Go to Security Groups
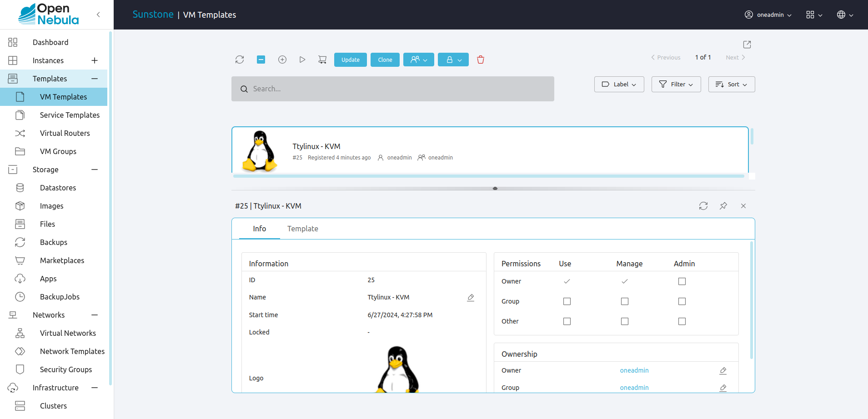The image size is (868, 419). click(x=54, y=369)
